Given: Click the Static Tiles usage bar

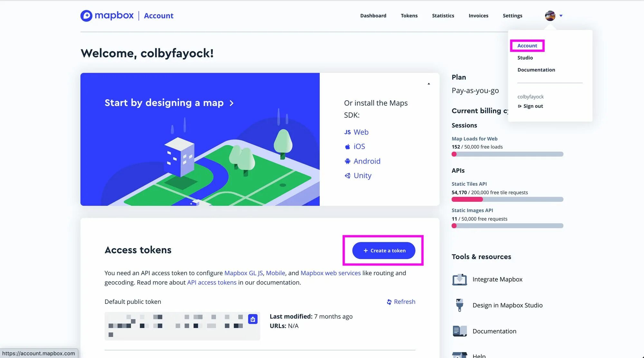Looking at the screenshot, I should pyautogui.click(x=507, y=199).
